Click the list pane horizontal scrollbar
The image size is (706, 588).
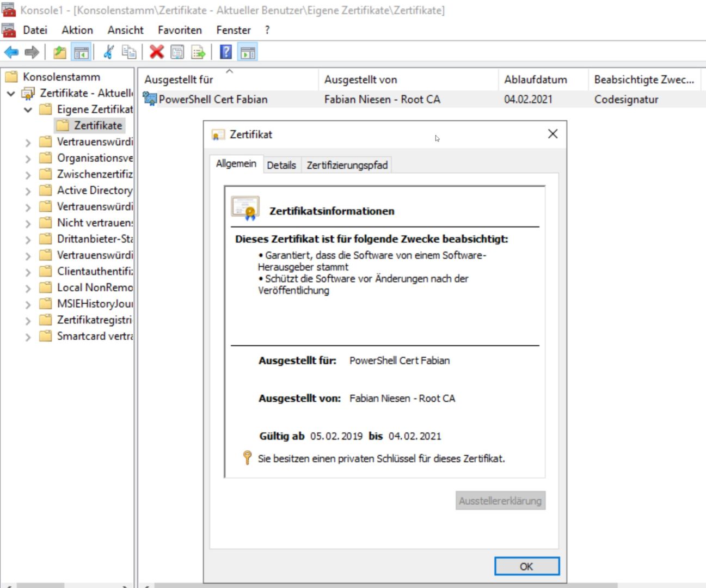[385, 586]
